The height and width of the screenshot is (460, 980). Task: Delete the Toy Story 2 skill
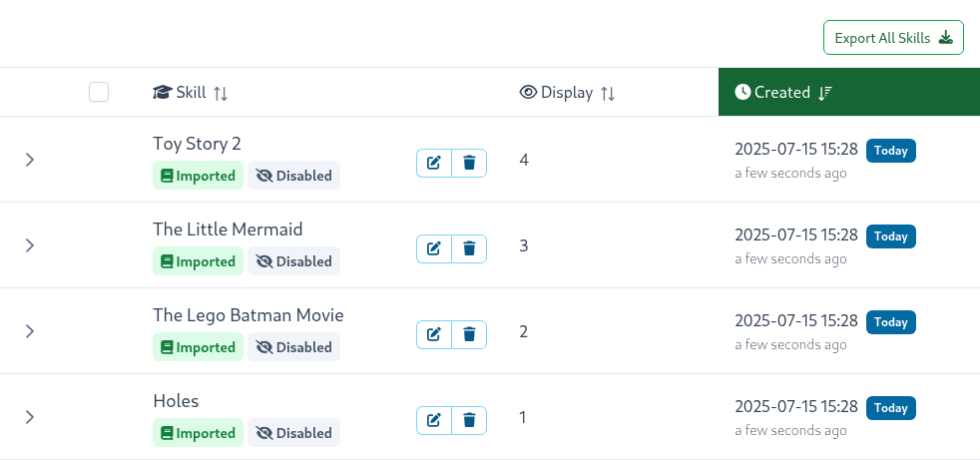tap(469, 163)
